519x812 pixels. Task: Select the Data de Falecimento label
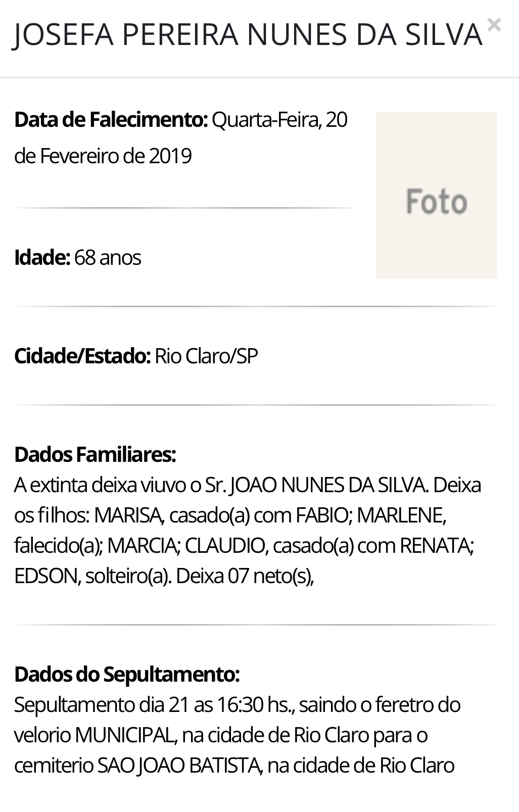111,120
